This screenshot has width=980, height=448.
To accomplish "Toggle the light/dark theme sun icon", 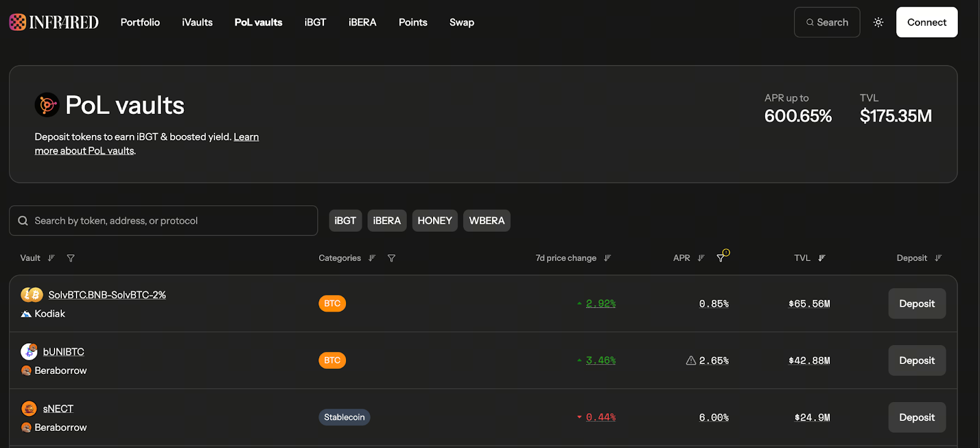I will click(878, 22).
